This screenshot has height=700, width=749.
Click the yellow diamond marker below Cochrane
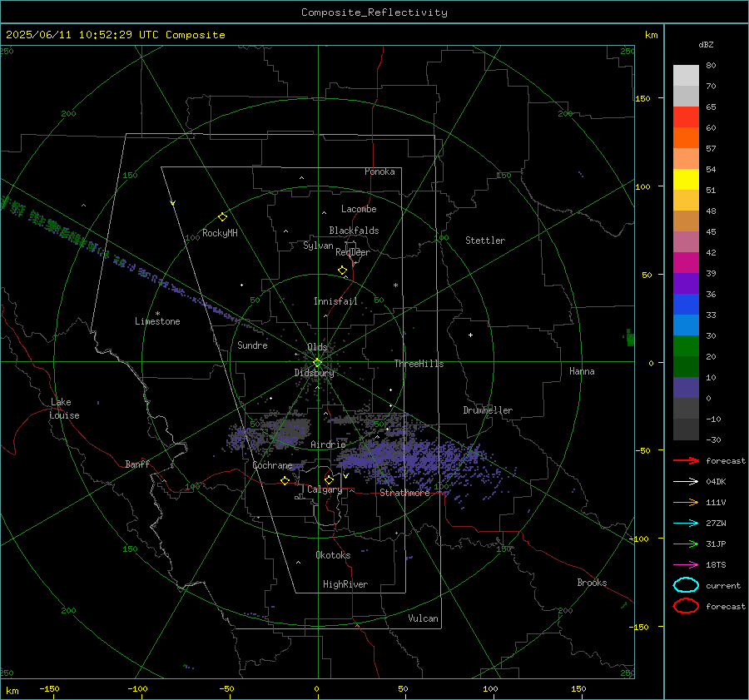point(285,481)
